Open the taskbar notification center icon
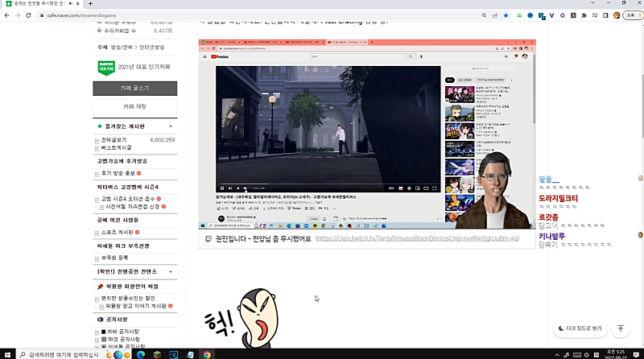This screenshot has width=644, height=359. point(636,355)
